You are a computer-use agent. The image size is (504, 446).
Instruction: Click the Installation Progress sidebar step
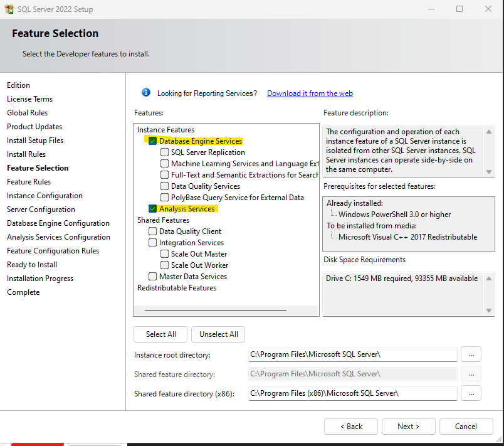(40, 279)
